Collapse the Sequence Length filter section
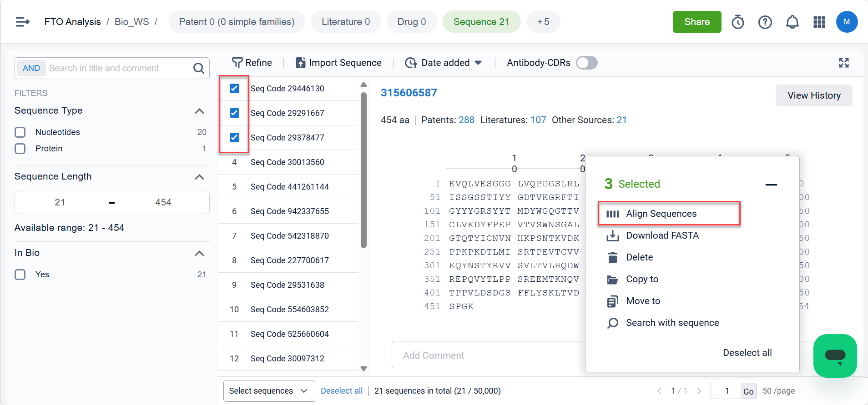This screenshot has height=405, width=868. [x=199, y=177]
